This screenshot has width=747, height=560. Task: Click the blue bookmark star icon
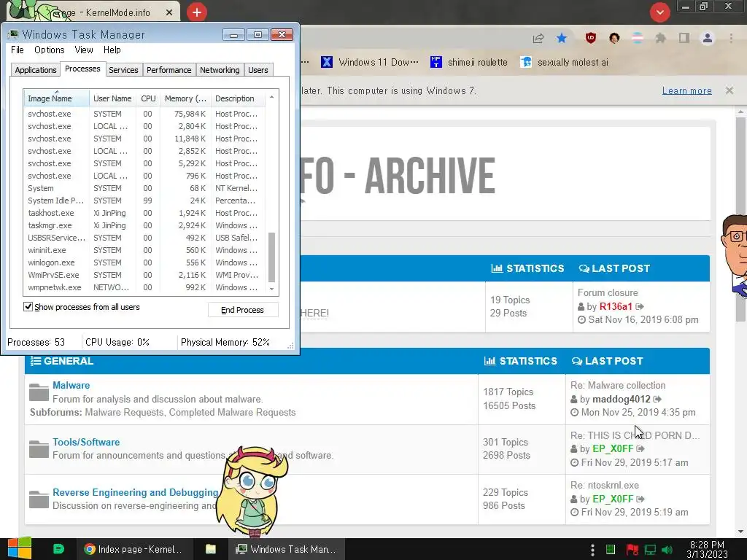[x=562, y=38]
